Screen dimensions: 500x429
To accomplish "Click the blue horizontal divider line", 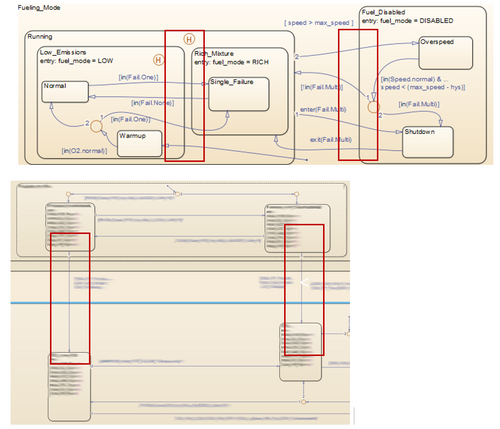I will pyautogui.click(x=180, y=303).
